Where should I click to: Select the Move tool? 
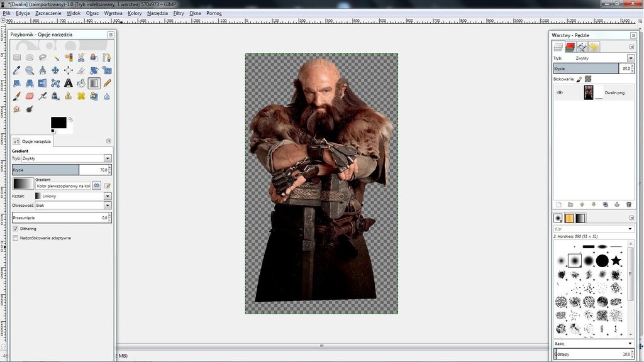coord(55,70)
